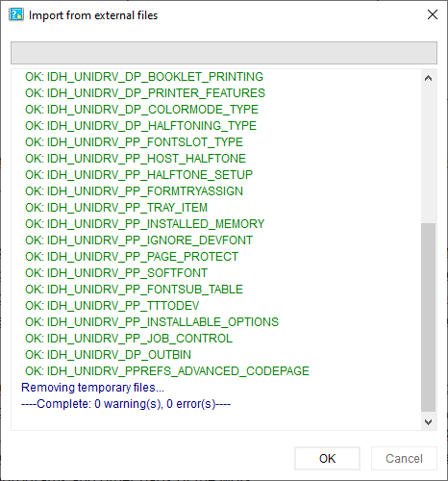Click the scrollbar down arrow
Screen dimensions: 448x481
428,421
